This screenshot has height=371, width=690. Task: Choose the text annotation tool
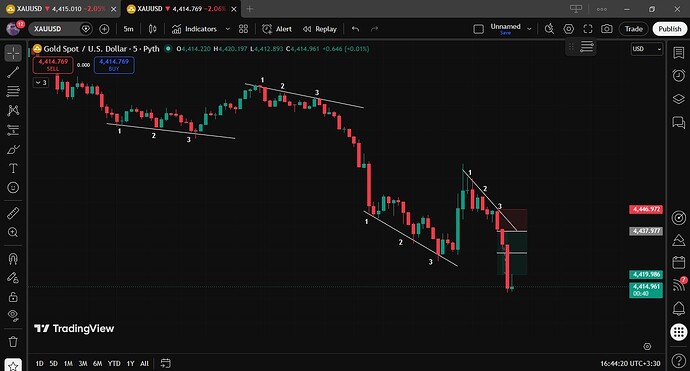tap(13, 169)
